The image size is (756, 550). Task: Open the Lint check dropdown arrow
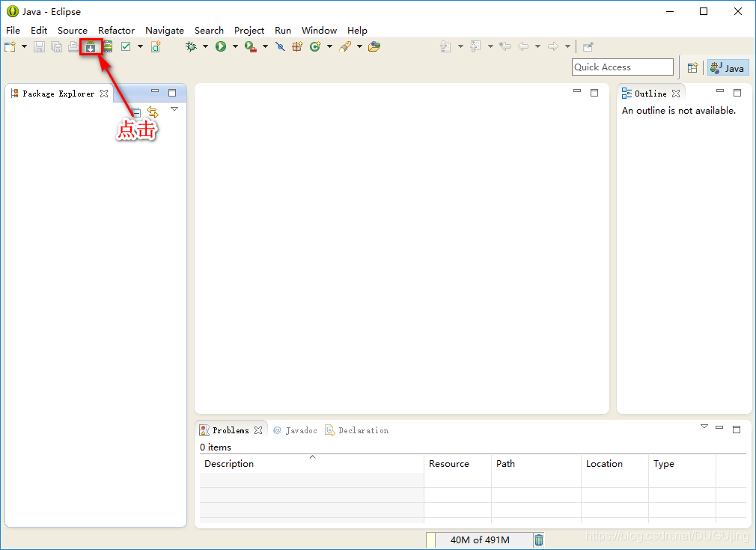tap(140, 46)
